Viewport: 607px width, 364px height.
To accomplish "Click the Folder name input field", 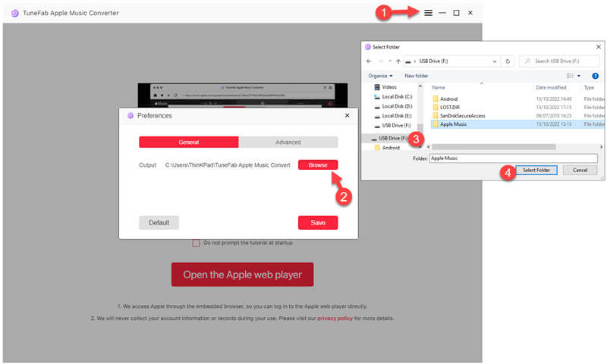I will [x=514, y=158].
